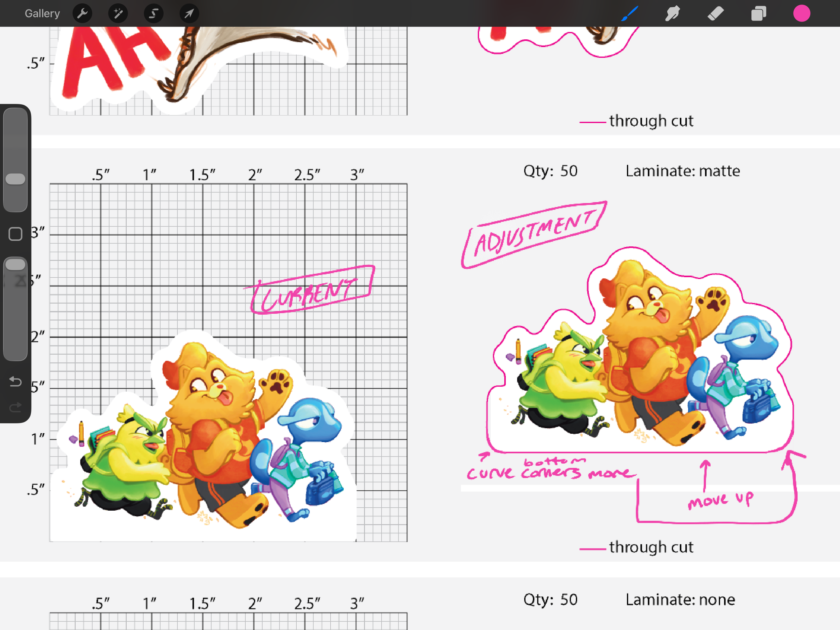Click the 'through cut' label near the top
Screen dimensions: 840x630
click(x=651, y=121)
